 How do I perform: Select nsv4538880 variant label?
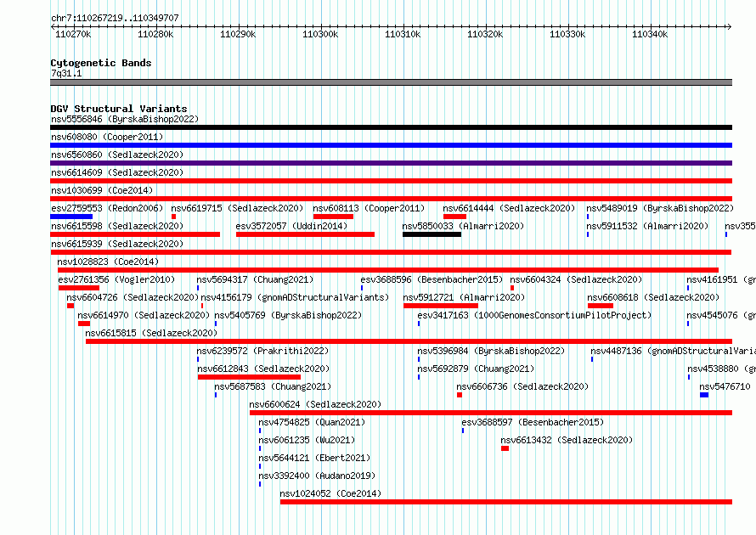(721, 369)
